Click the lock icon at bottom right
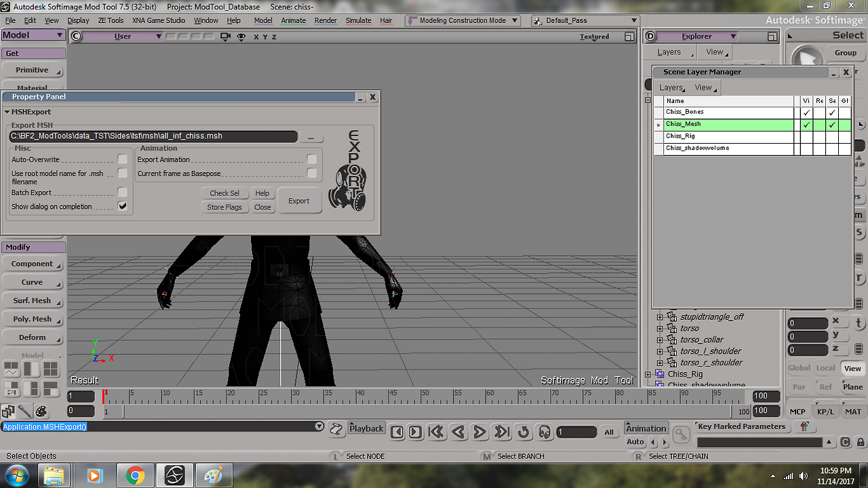868x488 pixels. pyautogui.click(x=859, y=443)
